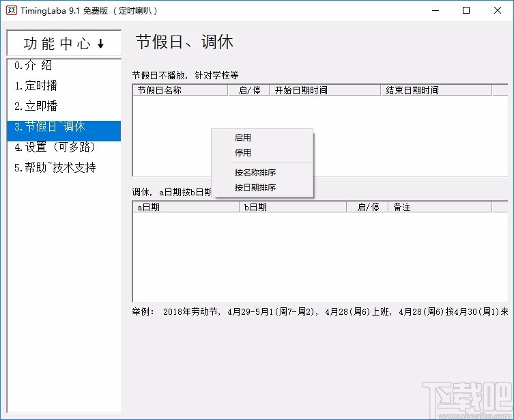
Task: Choose 停用 from the context menu
Action: [x=262, y=152]
